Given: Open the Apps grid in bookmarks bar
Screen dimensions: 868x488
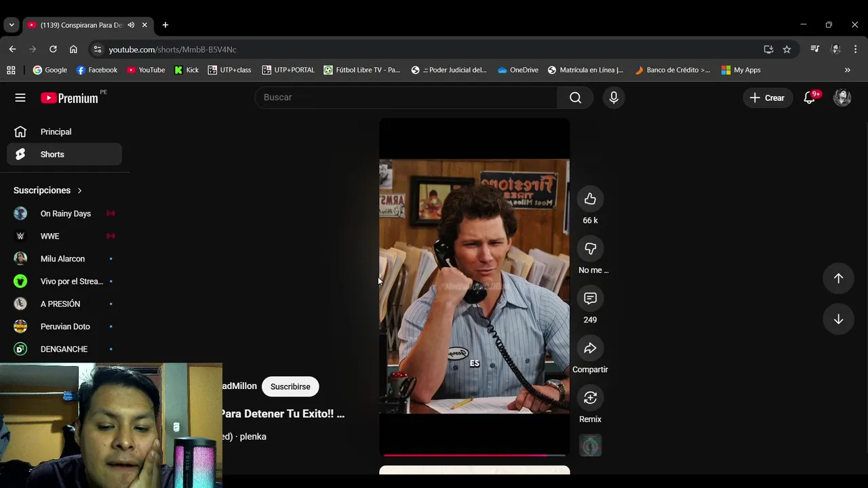Looking at the screenshot, I should coord(11,70).
